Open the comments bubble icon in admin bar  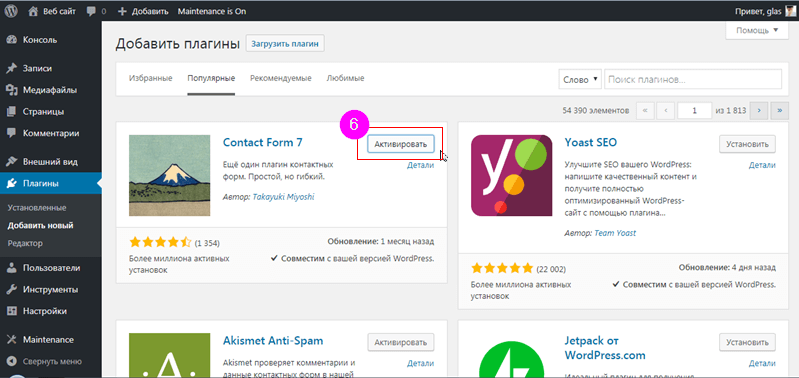pyautogui.click(x=92, y=11)
